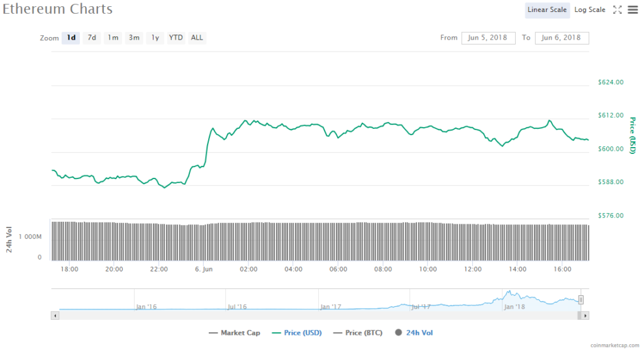Image resolution: width=644 pixels, height=350 pixels.
Task: Switch to Log Scale
Action: click(590, 9)
